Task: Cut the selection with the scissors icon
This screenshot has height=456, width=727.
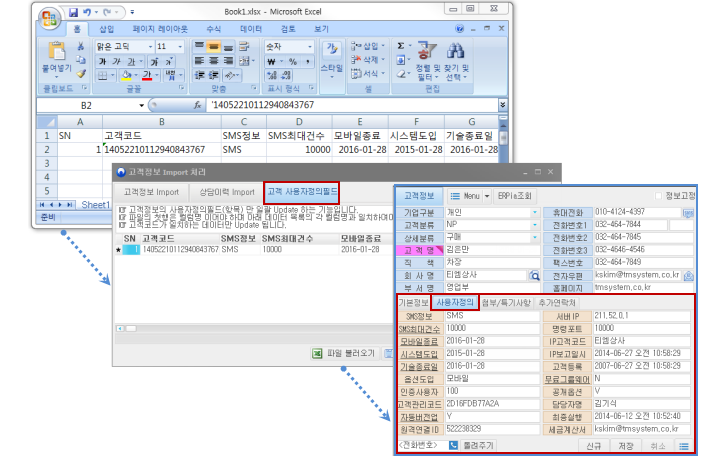Action: [81, 46]
